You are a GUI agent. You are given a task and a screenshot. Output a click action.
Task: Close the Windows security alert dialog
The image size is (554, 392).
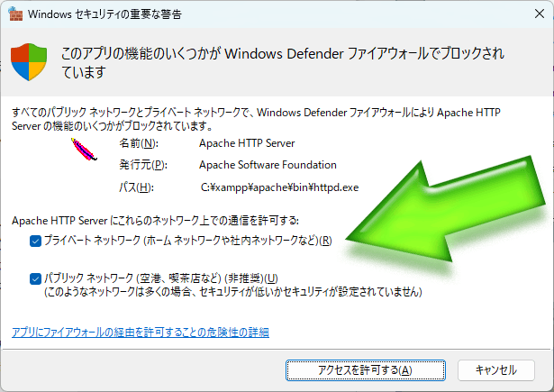click(x=540, y=14)
